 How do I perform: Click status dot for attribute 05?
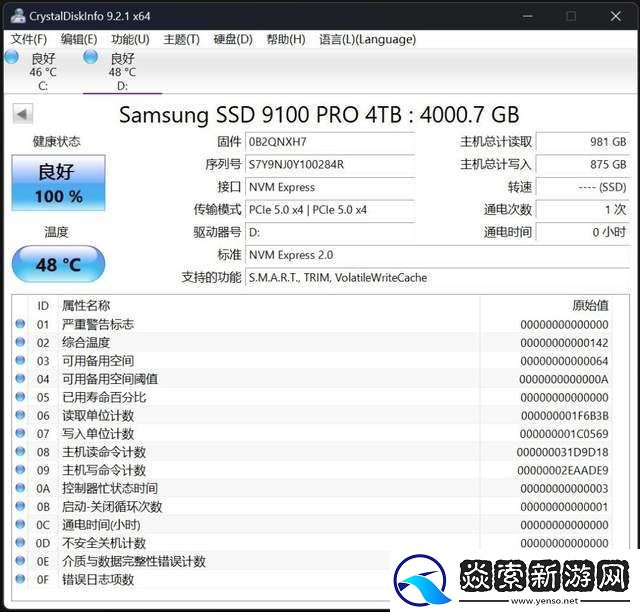click(20, 397)
